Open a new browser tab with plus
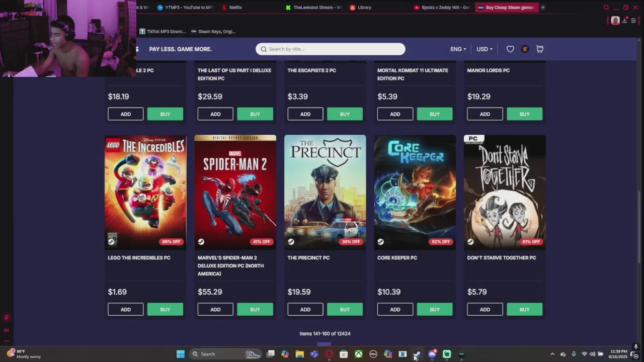644x362 pixels. [x=543, y=8]
